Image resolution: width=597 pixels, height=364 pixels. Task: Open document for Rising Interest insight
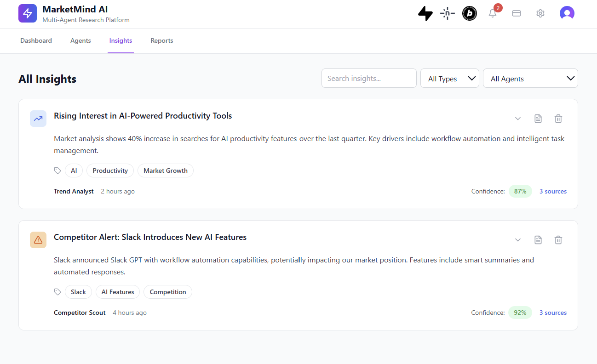538,119
